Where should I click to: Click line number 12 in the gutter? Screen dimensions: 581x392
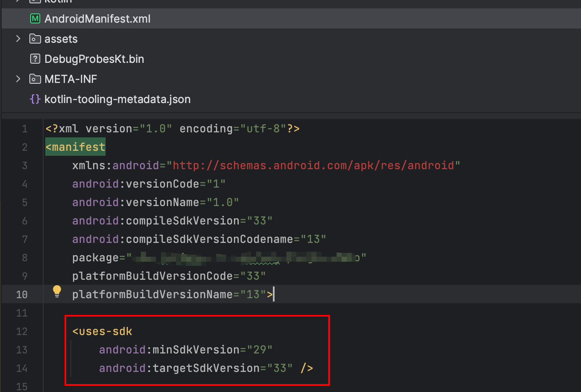coord(22,331)
